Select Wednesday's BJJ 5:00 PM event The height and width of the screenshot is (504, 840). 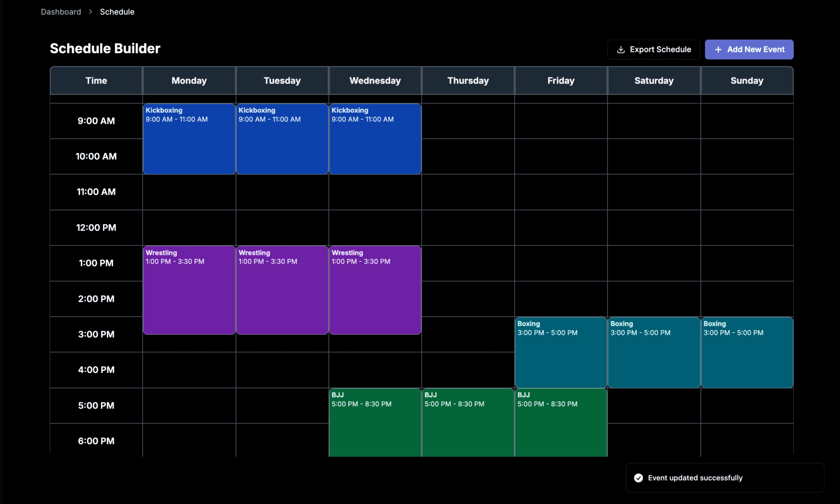tap(375, 422)
